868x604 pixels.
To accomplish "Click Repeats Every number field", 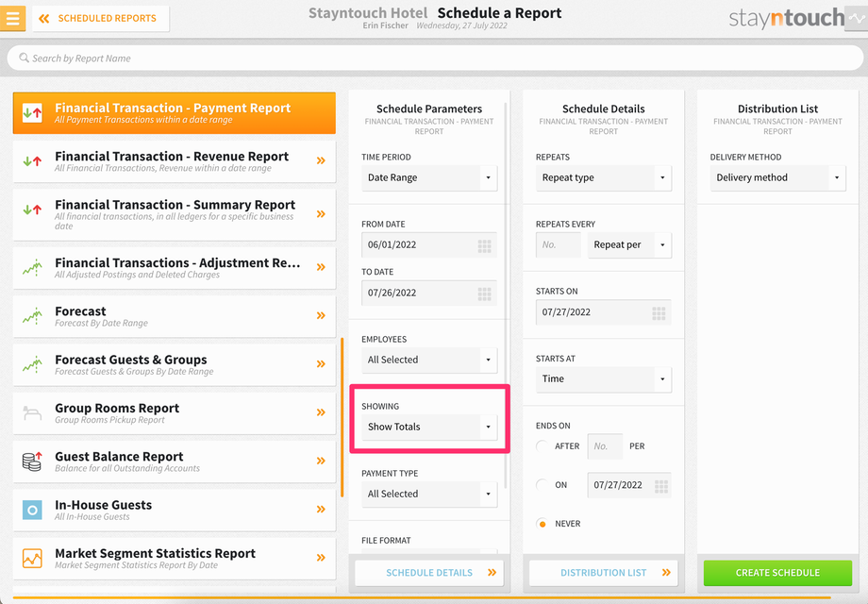I will (558, 244).
